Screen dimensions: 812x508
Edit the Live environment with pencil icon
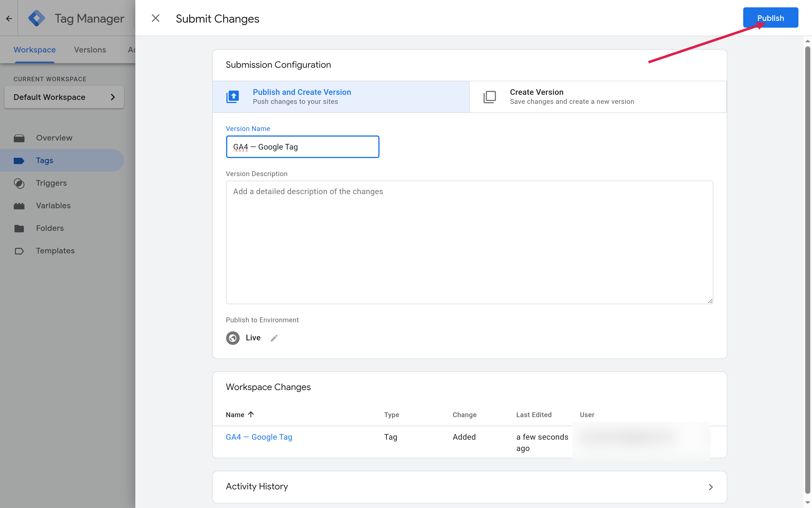tap(274, 338)
